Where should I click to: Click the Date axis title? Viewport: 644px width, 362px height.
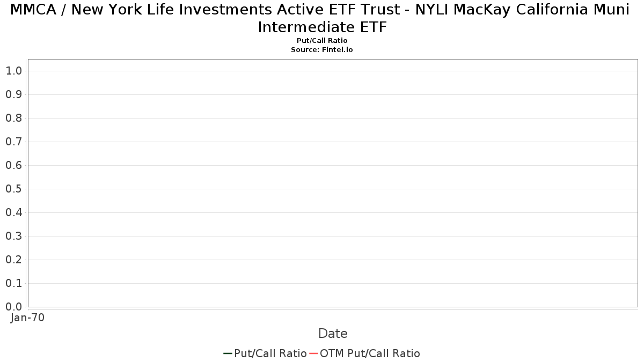point(333,334)
